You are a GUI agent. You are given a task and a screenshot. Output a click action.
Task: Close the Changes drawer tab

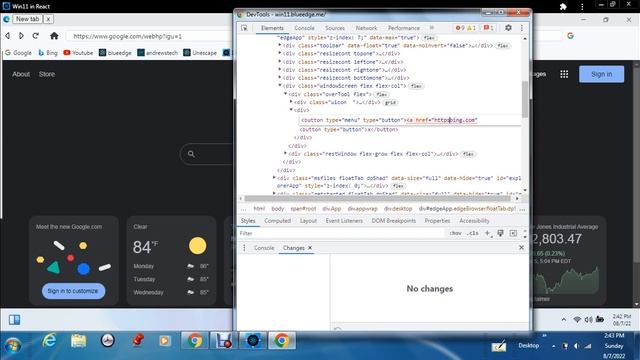coord(310,248)
